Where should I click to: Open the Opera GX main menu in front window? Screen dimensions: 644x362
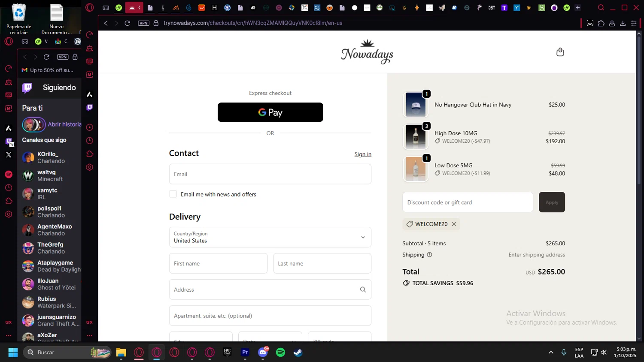point(90,8)
